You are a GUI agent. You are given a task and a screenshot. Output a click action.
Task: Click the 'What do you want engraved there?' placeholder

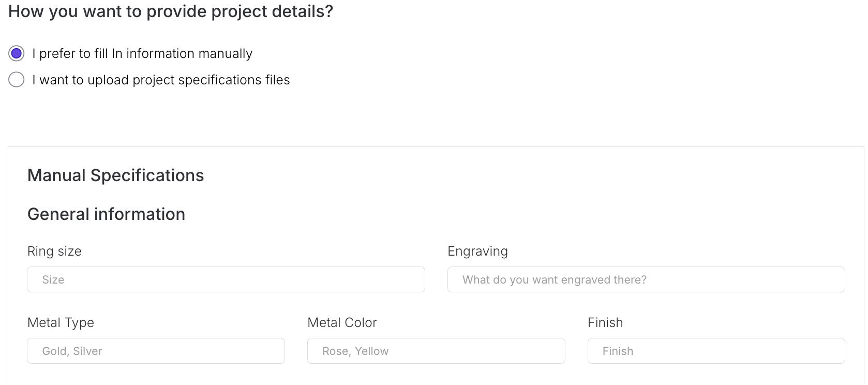pos(554,279)
